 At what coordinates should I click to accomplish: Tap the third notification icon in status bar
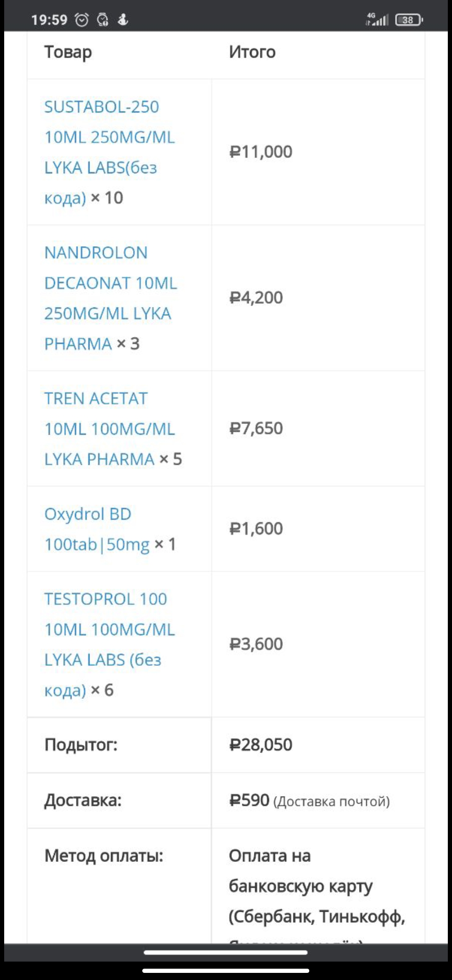(x=123, y=20)
